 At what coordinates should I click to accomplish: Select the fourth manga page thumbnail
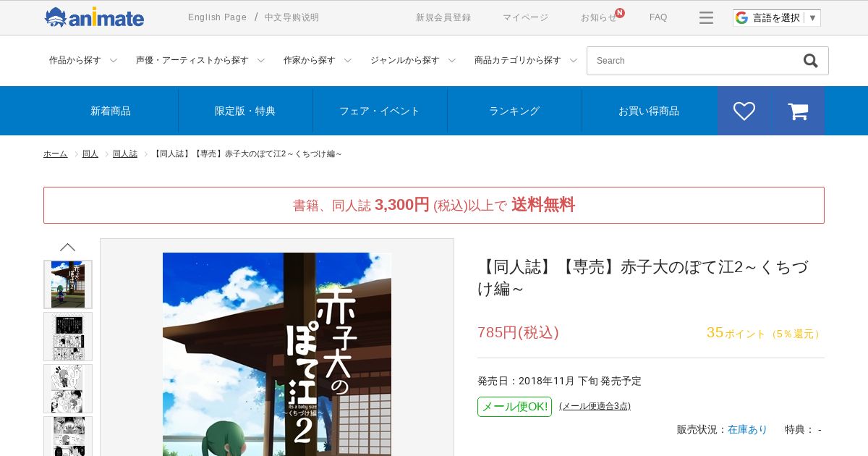tap(68, 436)
